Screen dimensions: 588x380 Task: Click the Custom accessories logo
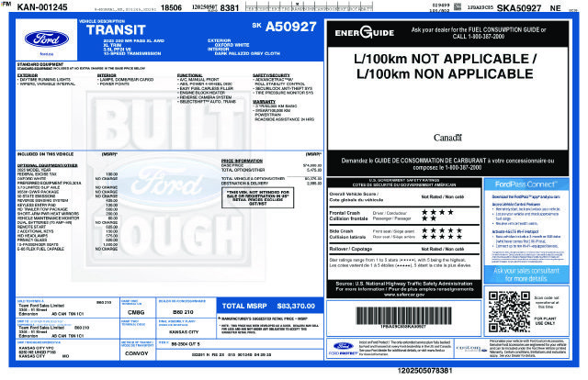(471, 349)
